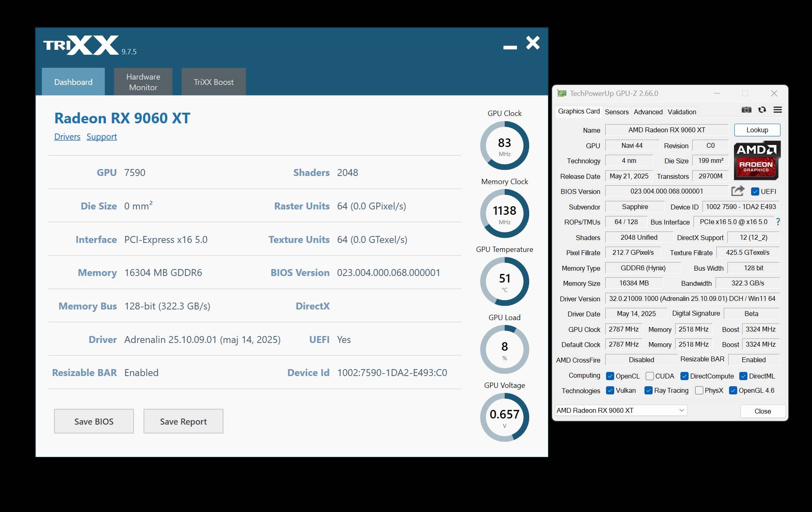Viewport: 812px width, 512px height.
Task: Open the AMD Radeon RX 9060 XT dropdown
Action: pyautogui.click(x=620, y=410)
